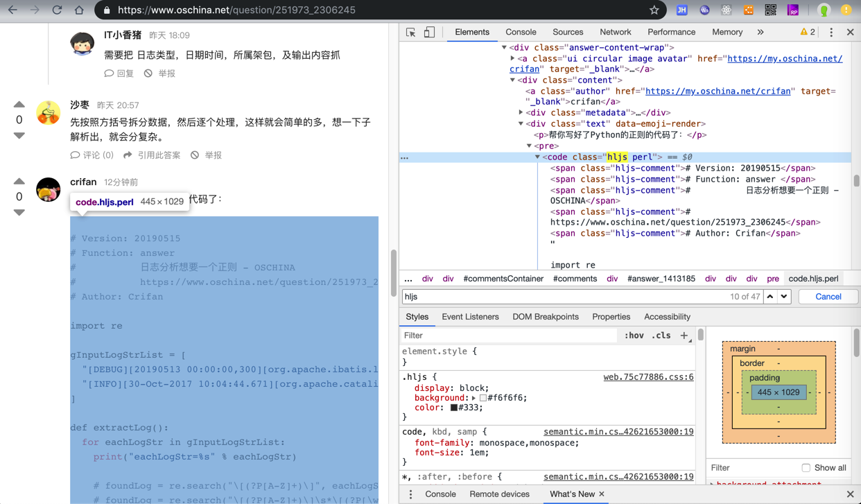Viewport: 861px width, 504px height.
Task: Collapse the div class content node
Action: pyautogui.click(x=512, y=80)
